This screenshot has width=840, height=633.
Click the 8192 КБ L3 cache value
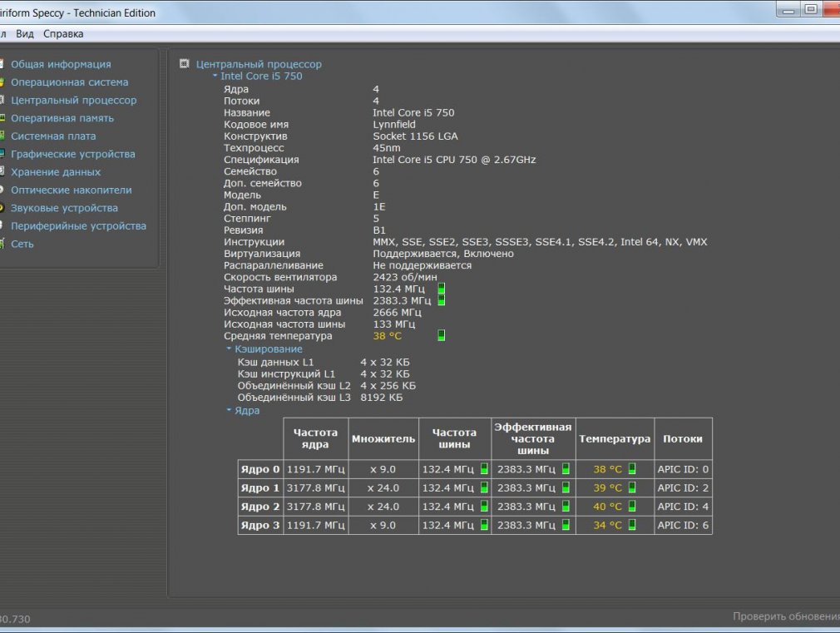[x=382, y=398]
